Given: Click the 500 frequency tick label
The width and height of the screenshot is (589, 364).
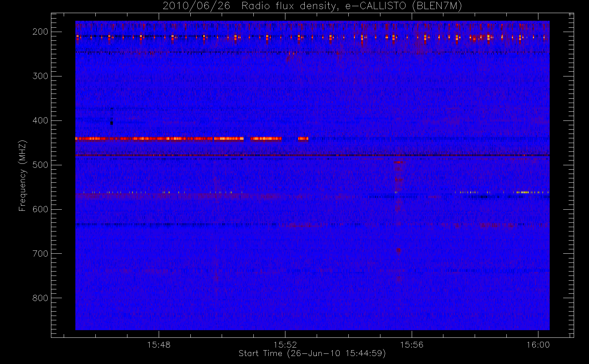Looking at the screenshot, I should coord(40,165).
